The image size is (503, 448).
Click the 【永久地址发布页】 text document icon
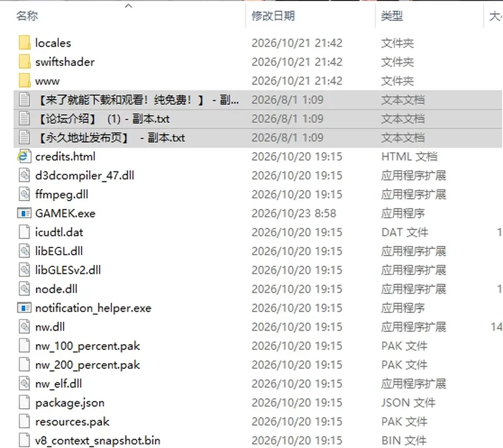coord(25,137)
